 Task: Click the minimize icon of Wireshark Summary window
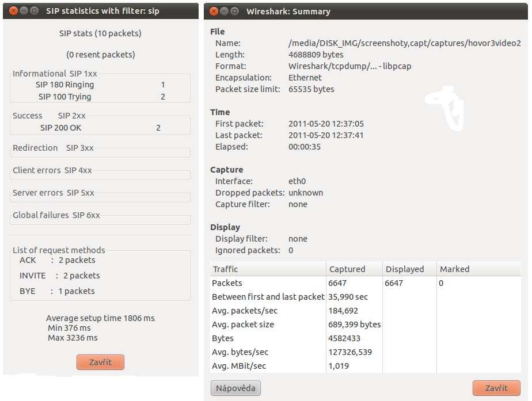(225, 11)
